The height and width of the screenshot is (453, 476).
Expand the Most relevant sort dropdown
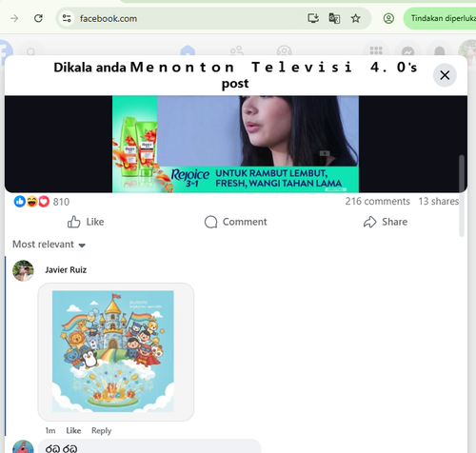click(50, 245)
